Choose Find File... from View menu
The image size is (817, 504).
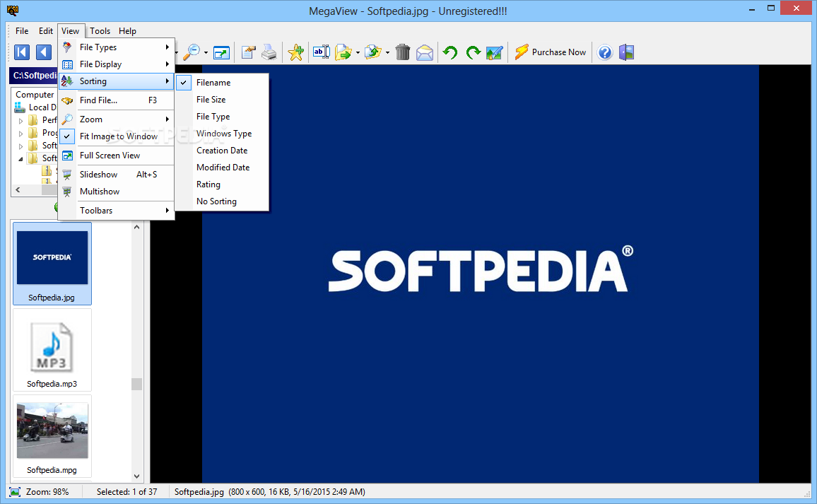pyautogui.click(x=116, y=100)
